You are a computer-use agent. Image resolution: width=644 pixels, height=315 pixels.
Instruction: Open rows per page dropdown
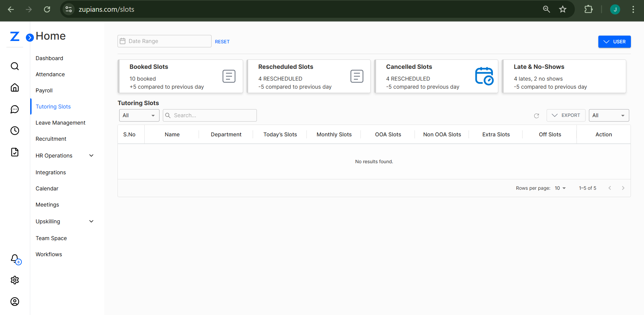pyautogui.click(x=560, y=188)
